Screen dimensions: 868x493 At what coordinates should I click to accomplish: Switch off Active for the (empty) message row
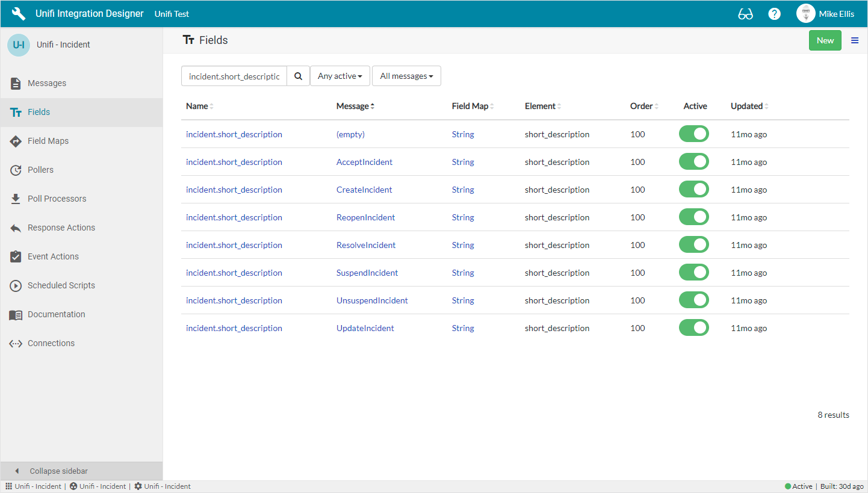pos(693,134)
